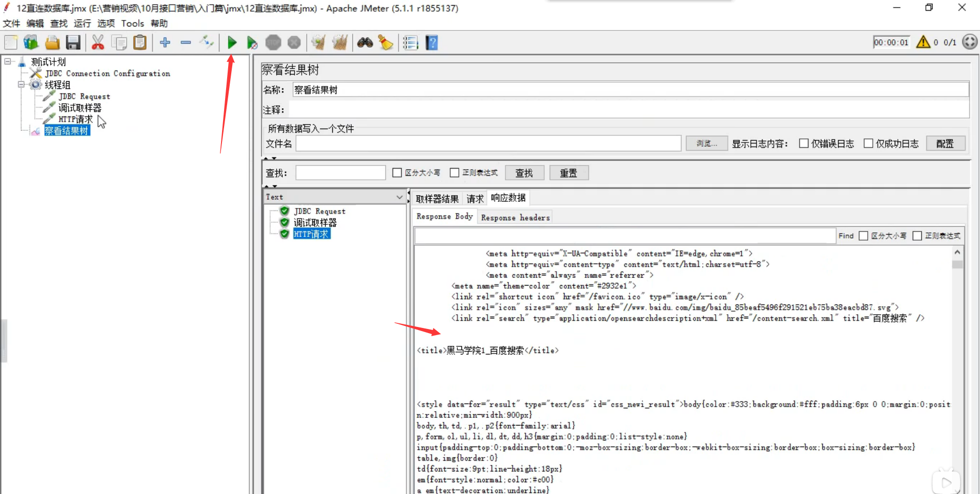Toggle 正则表达式 checkbox next to Find

(x=917, y=236)
